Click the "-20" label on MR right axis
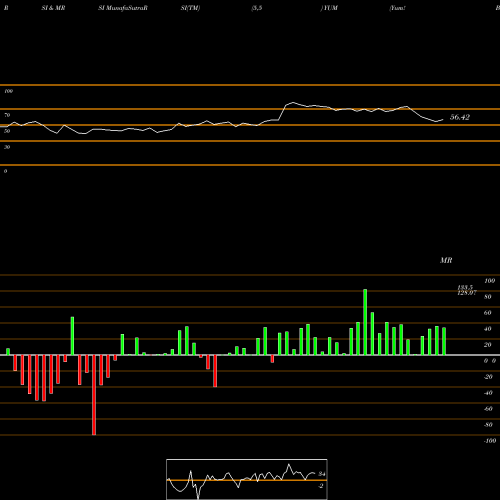Image resolution: width=500 pixels, height=500 pixels. pos(488,377)
